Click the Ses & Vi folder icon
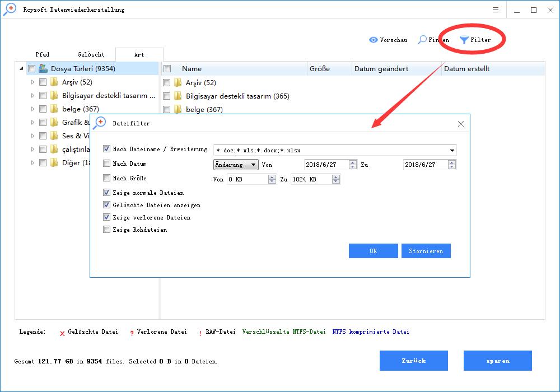 pos(54,136)
